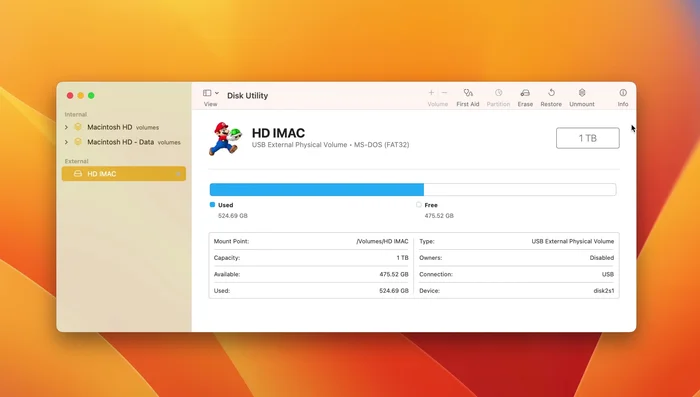Click the add Volume plus icon
Viewport: 700px width, 397px height.
coord(431,92)
